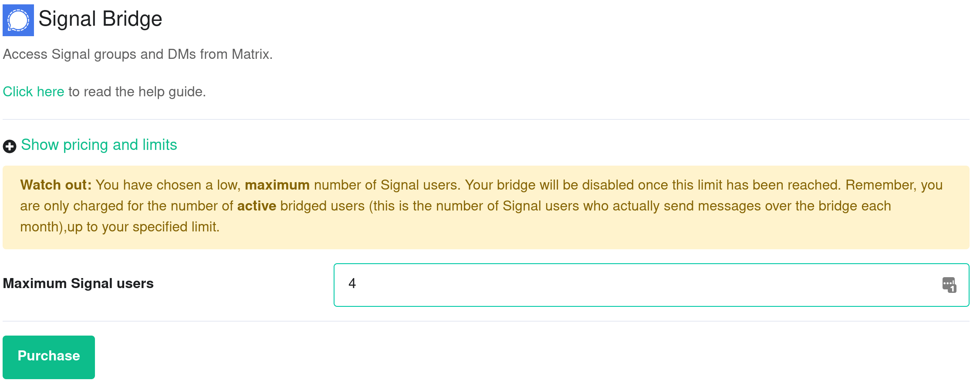Screen dimensions: 980x387
Task: Select the value 4 in the input
Action: [x=352, y=284]
